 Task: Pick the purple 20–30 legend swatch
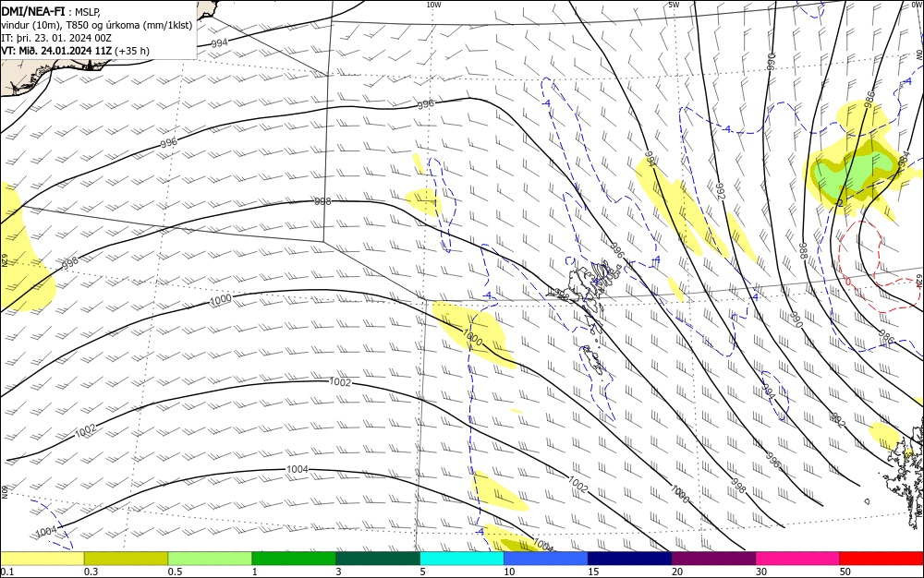[713, 559]
